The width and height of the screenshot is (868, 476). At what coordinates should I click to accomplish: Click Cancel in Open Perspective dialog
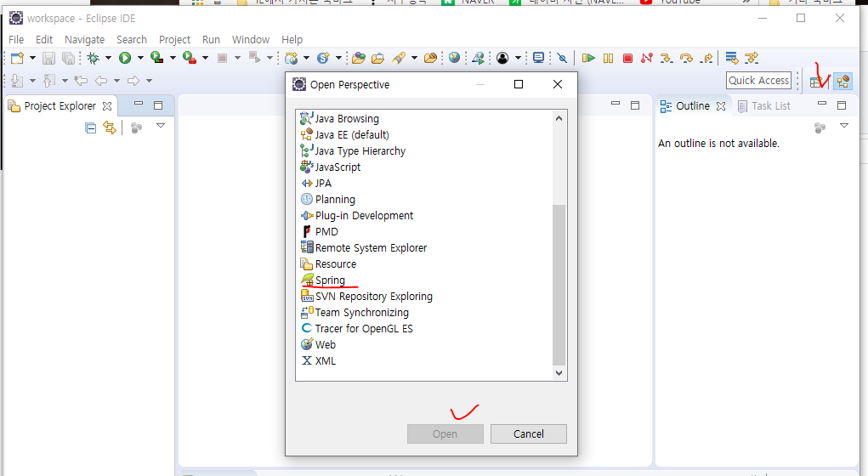coord(529,434)
